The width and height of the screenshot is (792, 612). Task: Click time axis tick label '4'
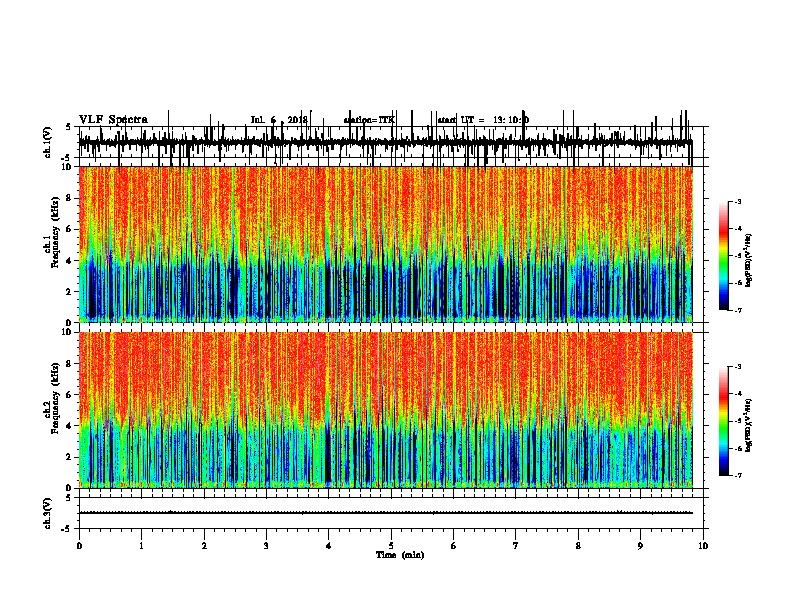329,546
